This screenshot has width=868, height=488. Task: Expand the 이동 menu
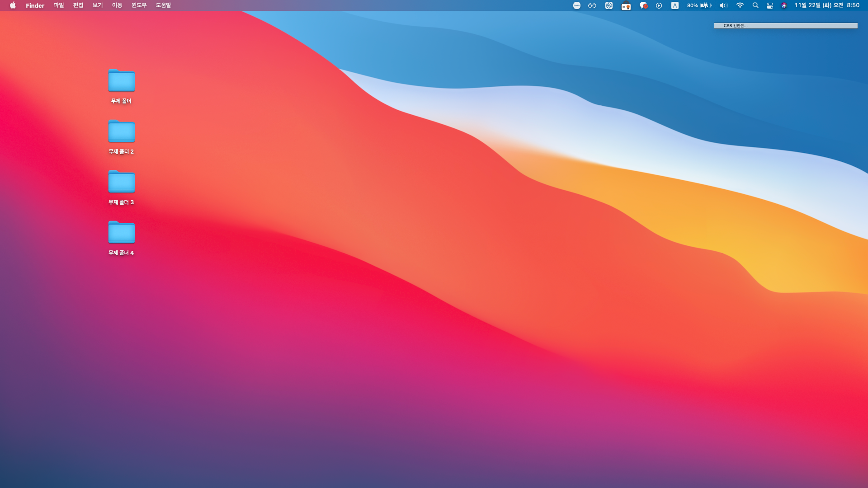tap(117, 5)
